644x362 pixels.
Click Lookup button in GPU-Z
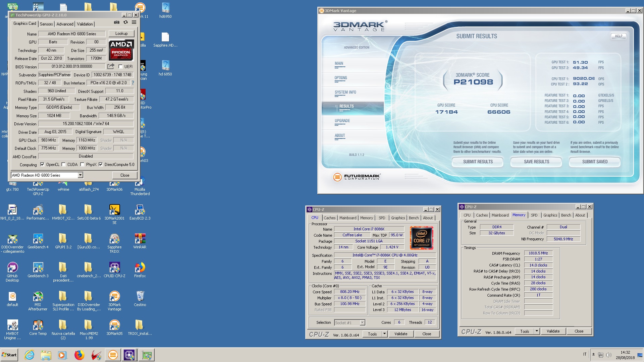pyautogui.click(x=121, y=34)
